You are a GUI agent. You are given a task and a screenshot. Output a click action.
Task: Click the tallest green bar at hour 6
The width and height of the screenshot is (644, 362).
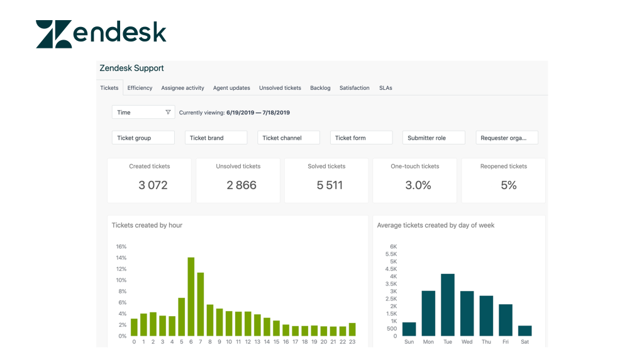[x=191, y=297]
